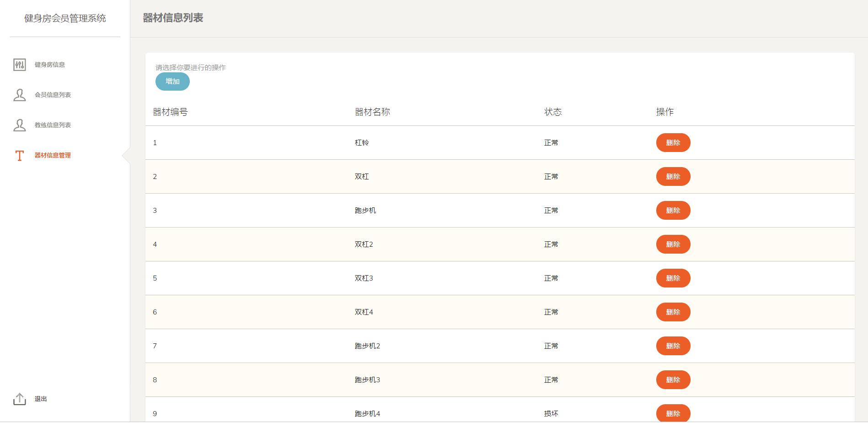Delete equipment row 1 杠铃
The height and width of the screenshot is (423, 868).
pyautogui.click(x=673, y=143)
